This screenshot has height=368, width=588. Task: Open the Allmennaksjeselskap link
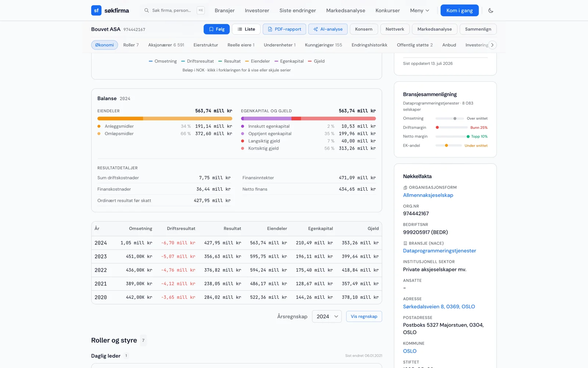pyautogui.click(x=428, y=195)
